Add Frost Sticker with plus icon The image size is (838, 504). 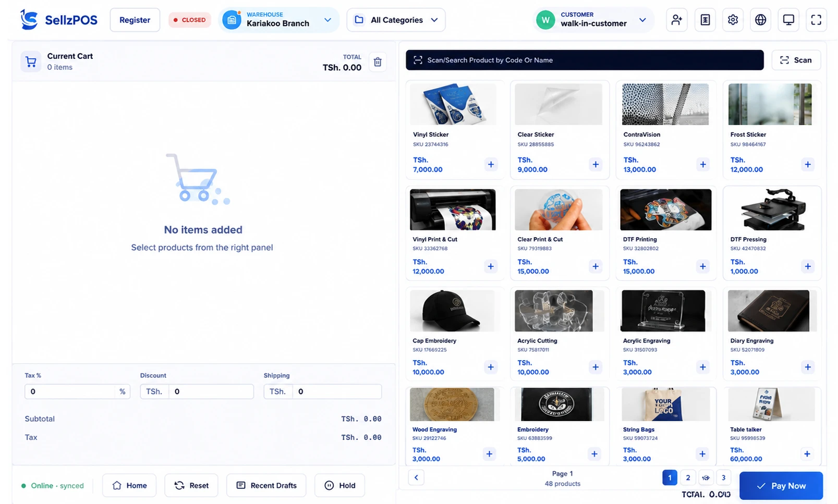coord(808,165)
